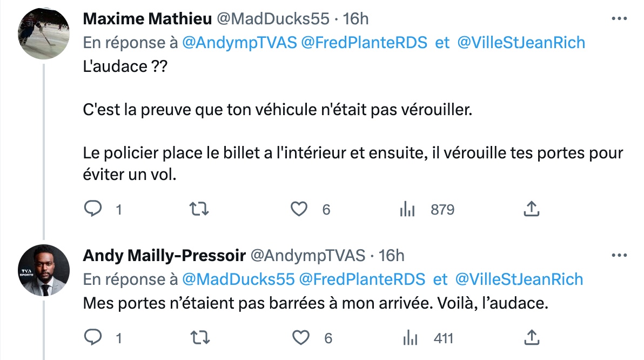Open more options on Maxime Mathieu's tweet
The image size is (644, 360).
click(619, 18)
